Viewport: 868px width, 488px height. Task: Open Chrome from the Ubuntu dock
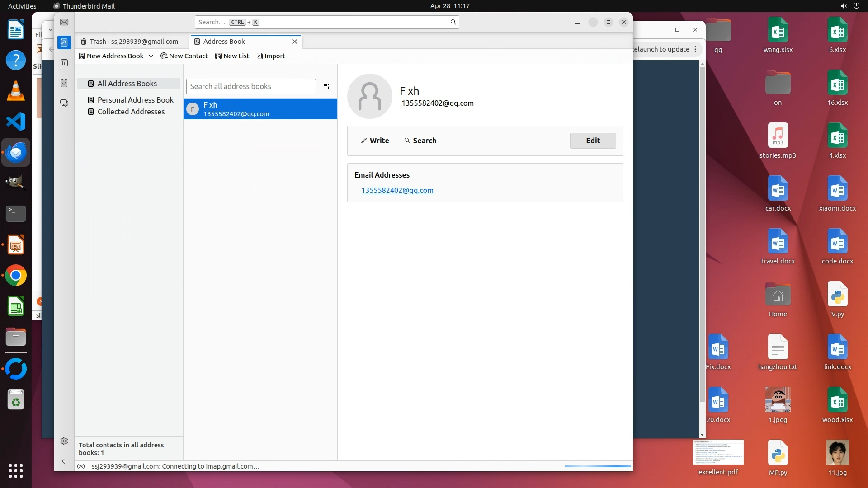pos(16,276)
